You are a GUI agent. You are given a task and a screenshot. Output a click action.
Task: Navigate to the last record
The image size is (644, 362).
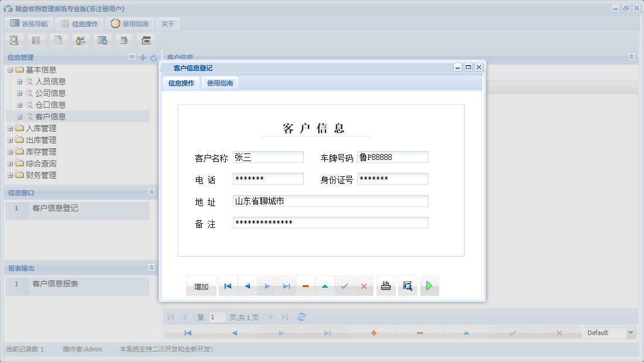pos(286,285)
